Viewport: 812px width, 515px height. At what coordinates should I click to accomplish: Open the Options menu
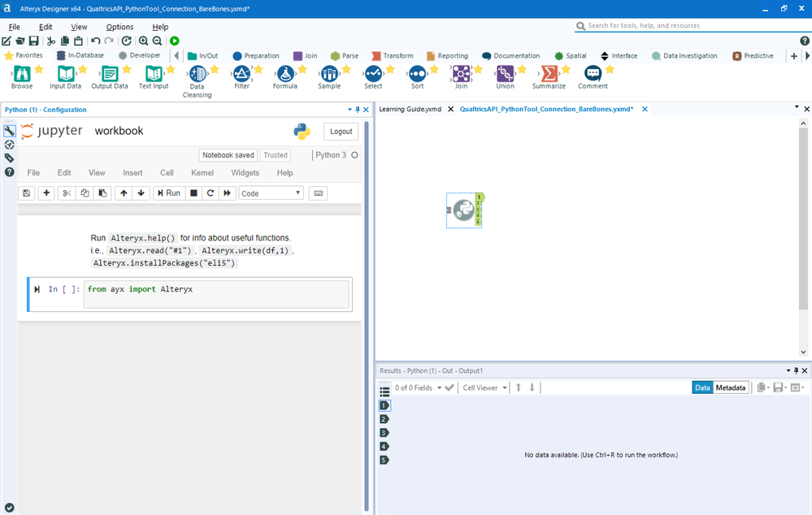pyautogui.click(x=119, y=27)
